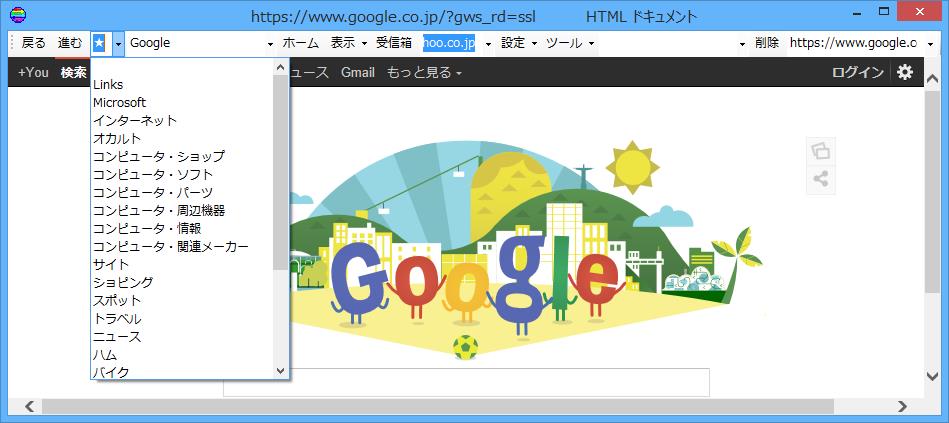Click horizontal scrollbar right arrow

click(902, 405)
